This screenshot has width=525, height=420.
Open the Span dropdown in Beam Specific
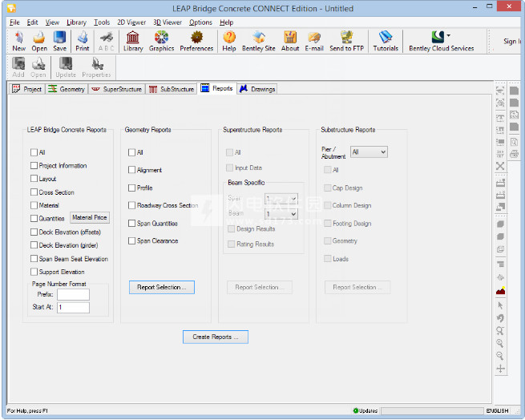click(281, 199)
